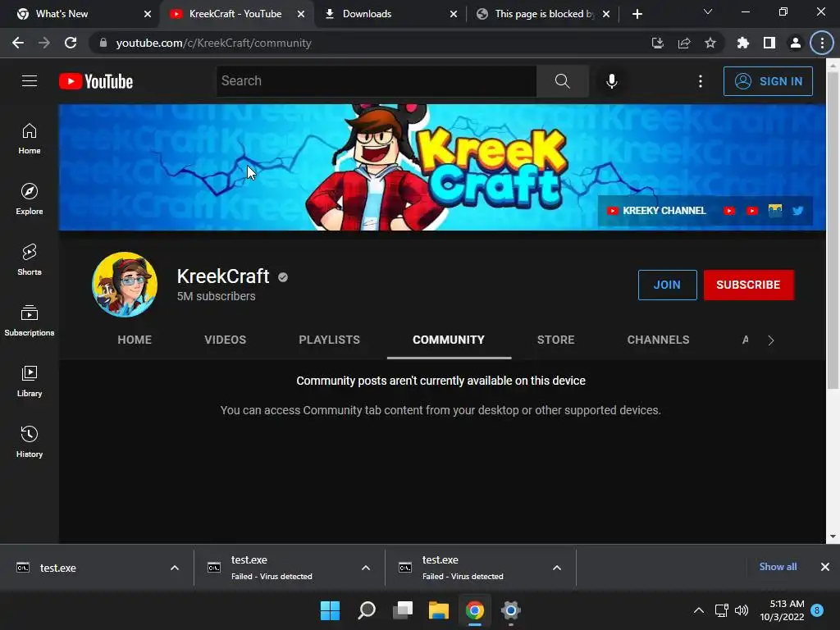Click the Twitter icon on banner

(797, 211)
